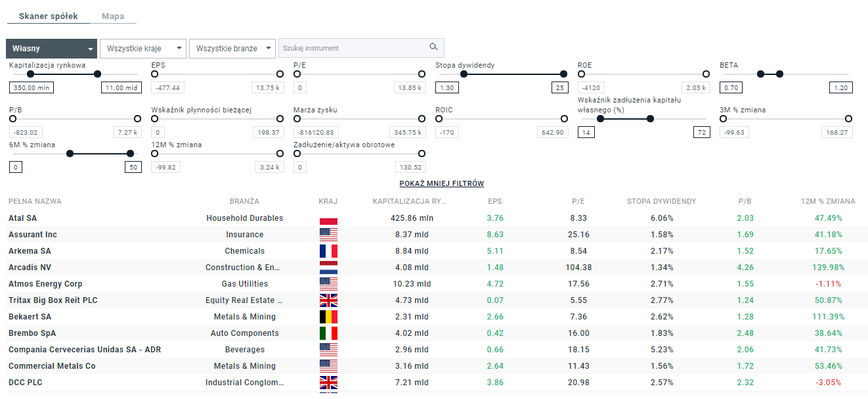This screenshot has height=399, width=868.
Task: Click Stopa dywidendy minimum value 1.30
Action: [x=447, y=87]
